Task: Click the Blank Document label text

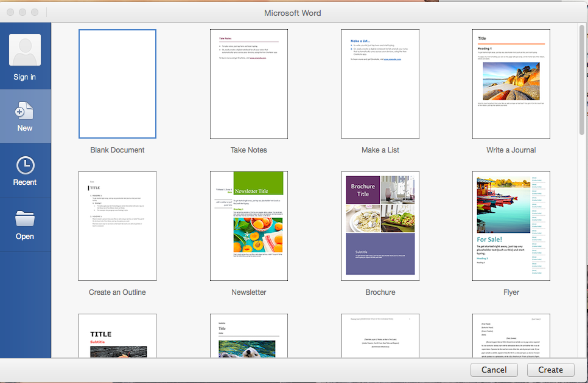Action: pyautogui.click(x=117, y=150)
